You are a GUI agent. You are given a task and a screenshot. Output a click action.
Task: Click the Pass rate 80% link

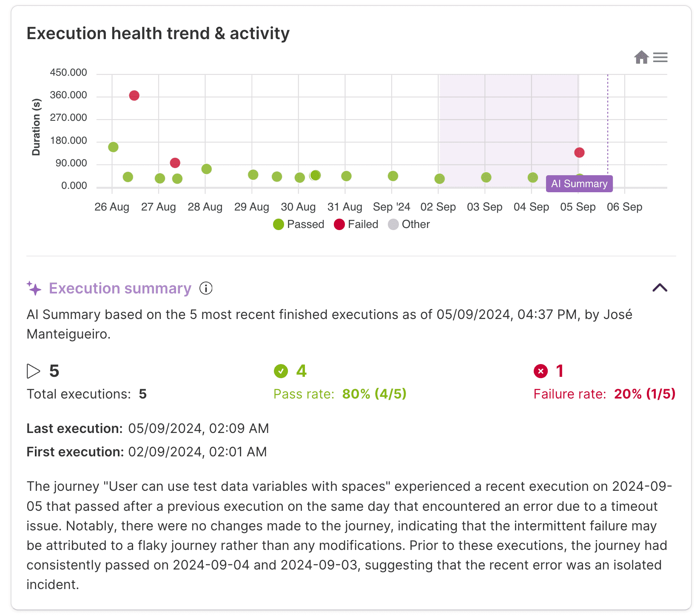374,394
